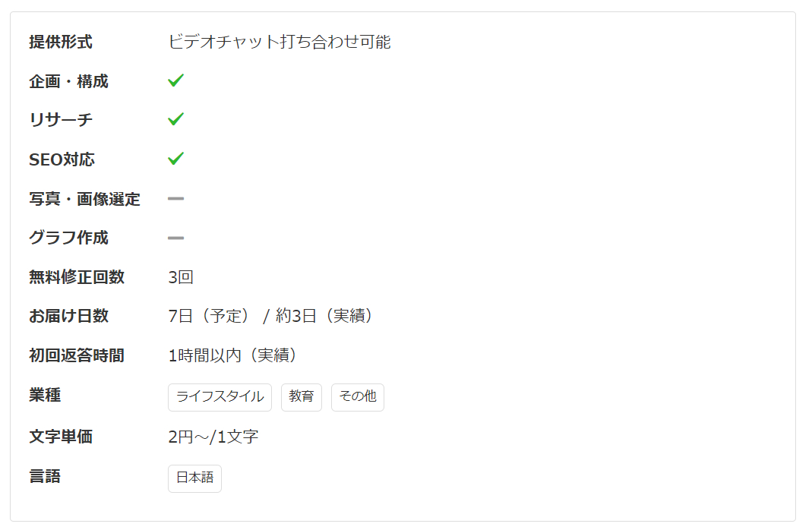This screenshot has width=812, height=530.
Task: Click the 日本語 language tag
Action: point(194,478)
